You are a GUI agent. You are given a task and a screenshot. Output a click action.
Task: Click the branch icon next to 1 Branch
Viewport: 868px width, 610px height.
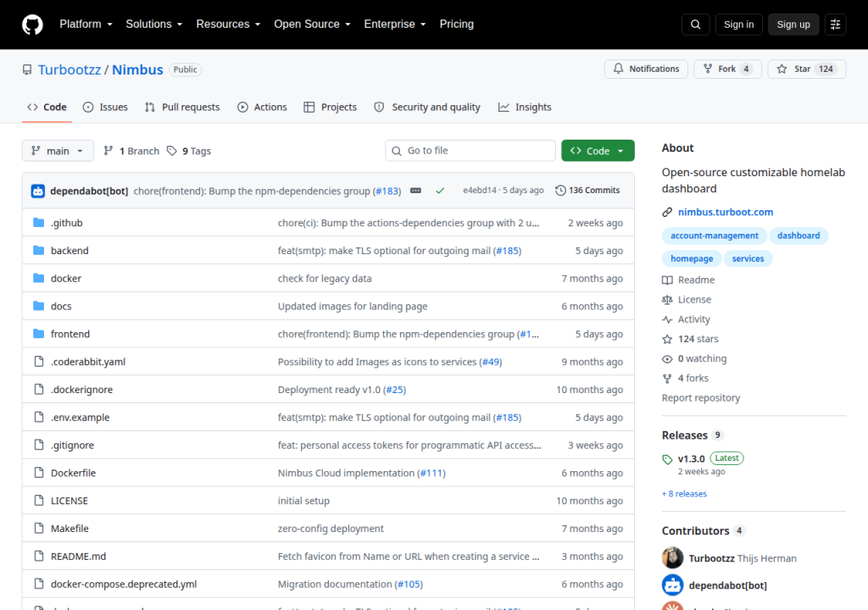tap(108, 151)
